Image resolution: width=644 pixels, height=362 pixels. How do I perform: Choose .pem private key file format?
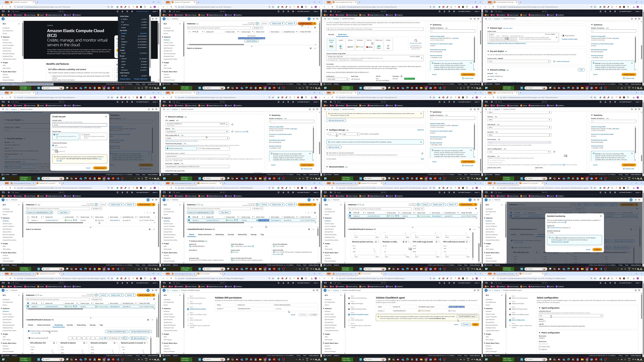(53, 145)
